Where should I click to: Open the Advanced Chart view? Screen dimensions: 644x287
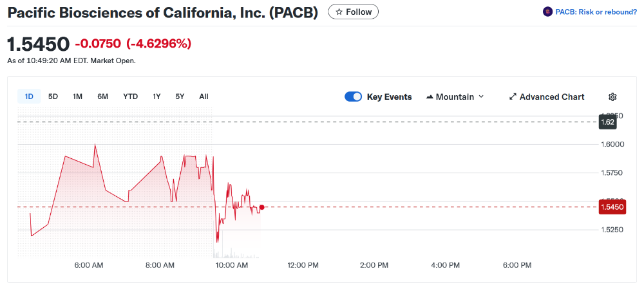click(x=552, y=97)
